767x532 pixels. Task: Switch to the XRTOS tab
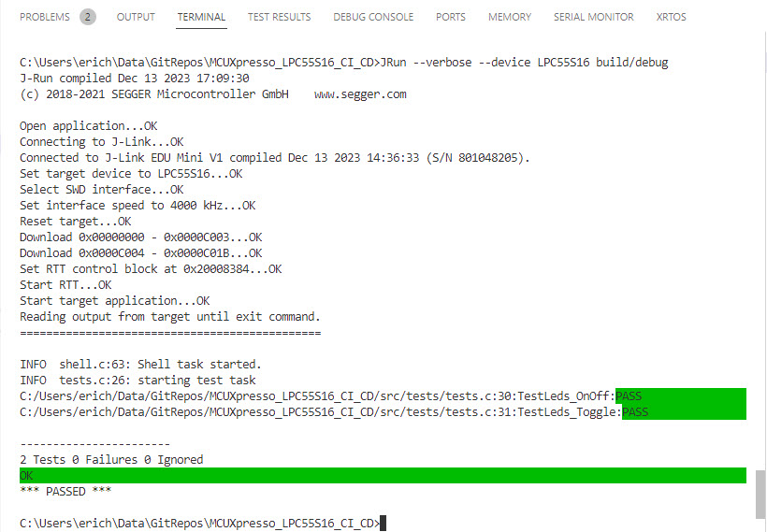tap(672, 17)
